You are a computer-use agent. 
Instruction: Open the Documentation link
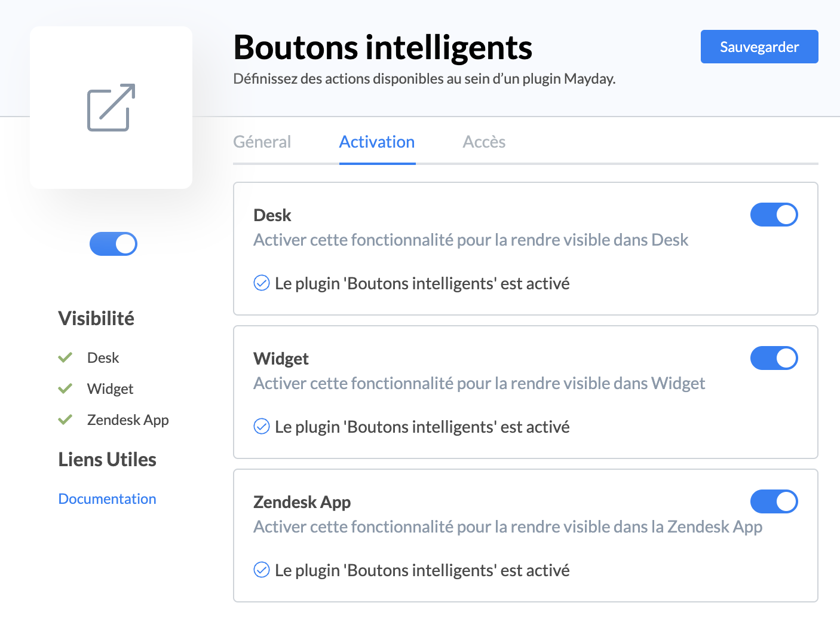[107, 498]
